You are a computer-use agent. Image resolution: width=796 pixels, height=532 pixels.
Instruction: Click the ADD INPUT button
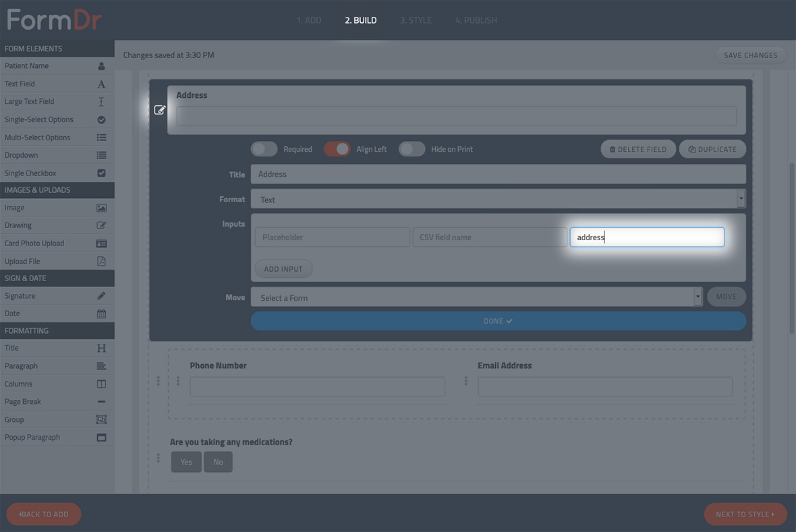point(283,268)
